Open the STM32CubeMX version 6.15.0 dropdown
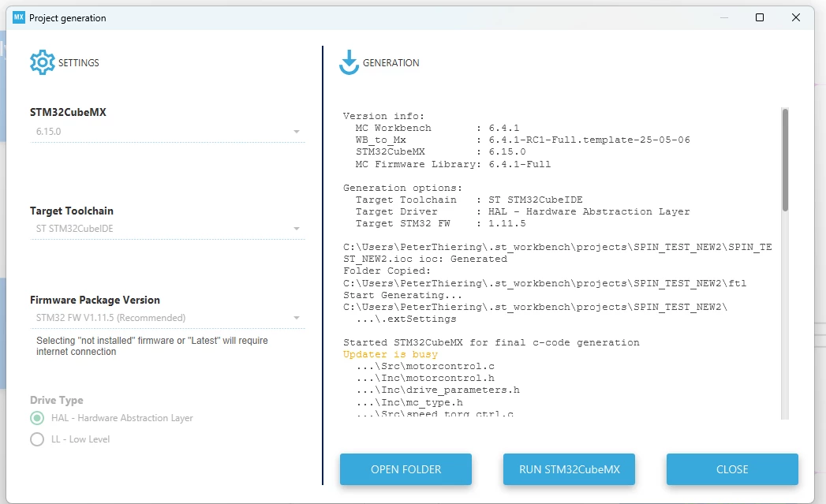This screenshot has width=826, height=504. pos(167,132)
